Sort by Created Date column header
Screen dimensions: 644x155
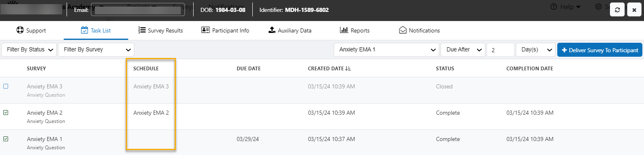(329, 68)
